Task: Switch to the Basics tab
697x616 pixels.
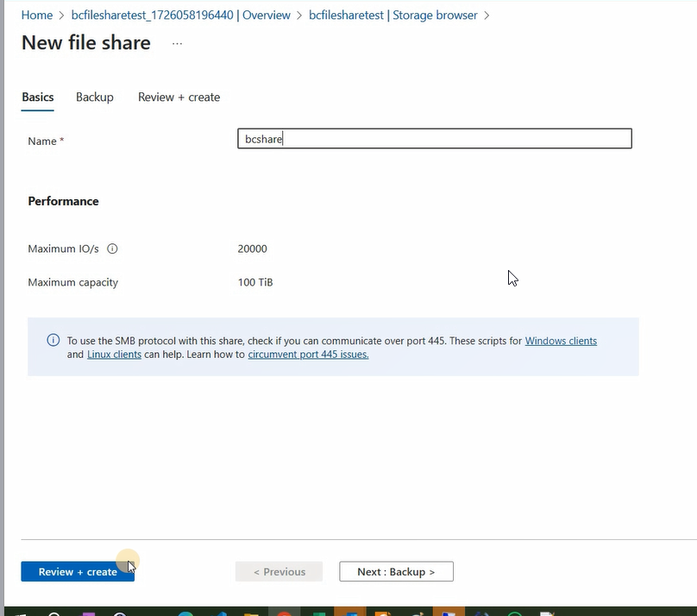Action: coord(38,97)
